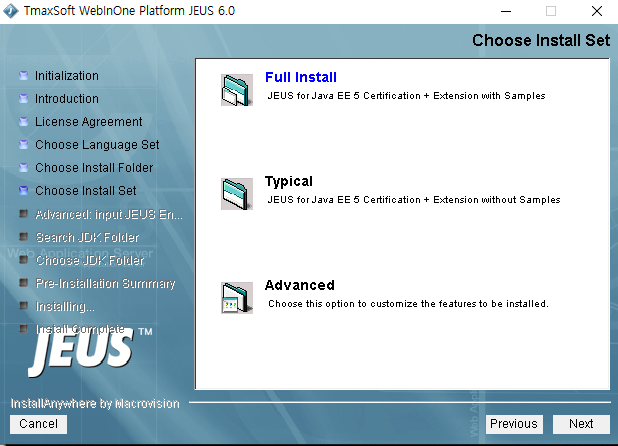Cancel the JEUS installation

39,424
